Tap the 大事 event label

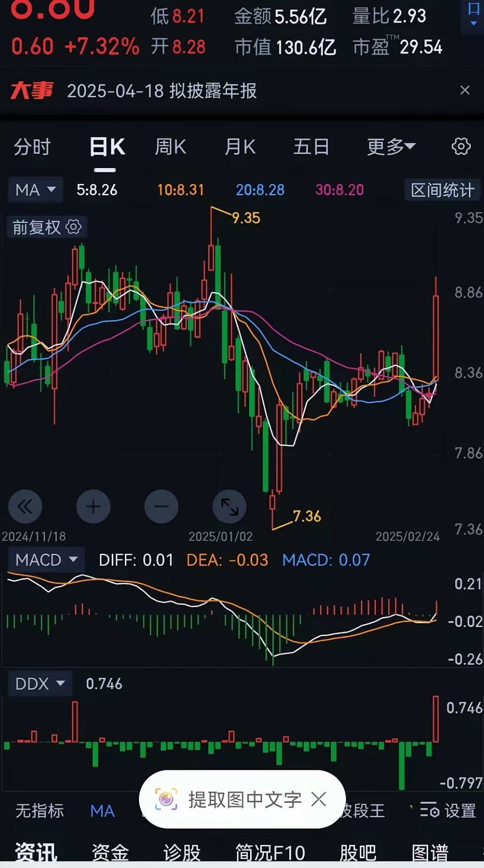pyautogui.click(x=31, y=91)
